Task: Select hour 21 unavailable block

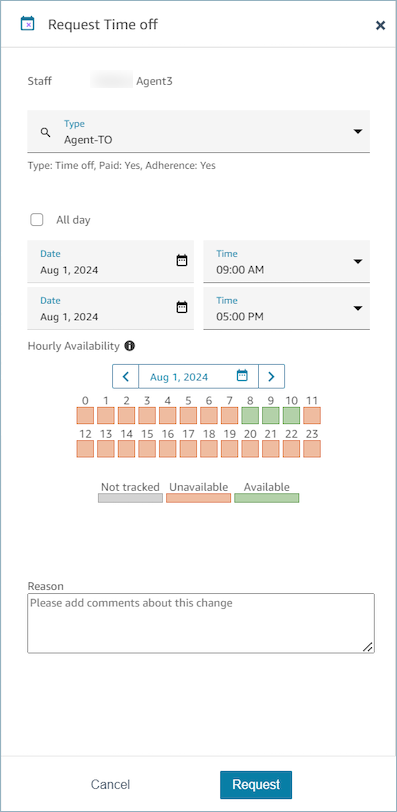Action: [x=271, y=448]
